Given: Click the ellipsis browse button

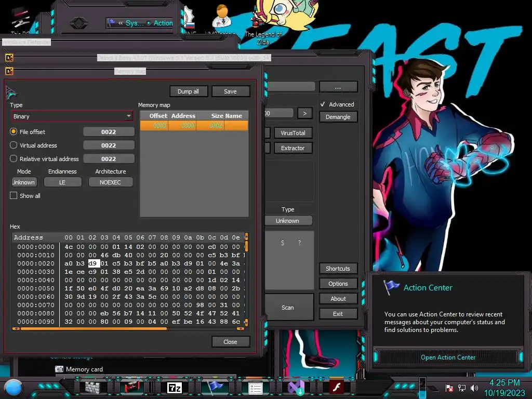Looking at the screenshot, I should tap(338, 87).
